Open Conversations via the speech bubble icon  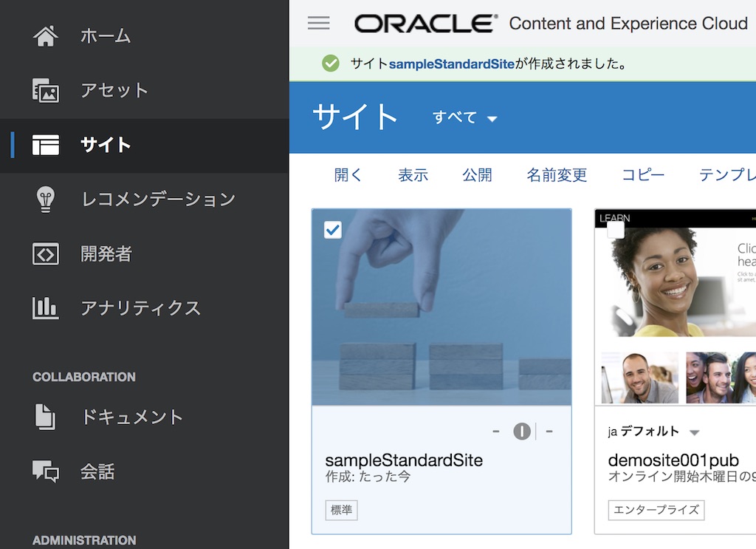46,471
